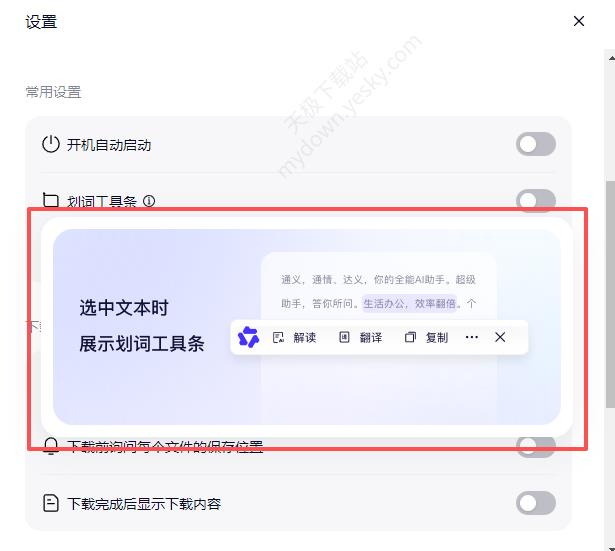Enable the 开机自动启动 toggle
This screenshot has height=551, width=615.
click(x=536, y=144)
